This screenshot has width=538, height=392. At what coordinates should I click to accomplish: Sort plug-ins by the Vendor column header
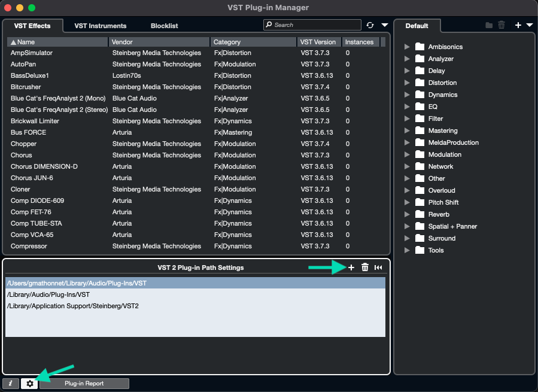[x=159, y=42]
